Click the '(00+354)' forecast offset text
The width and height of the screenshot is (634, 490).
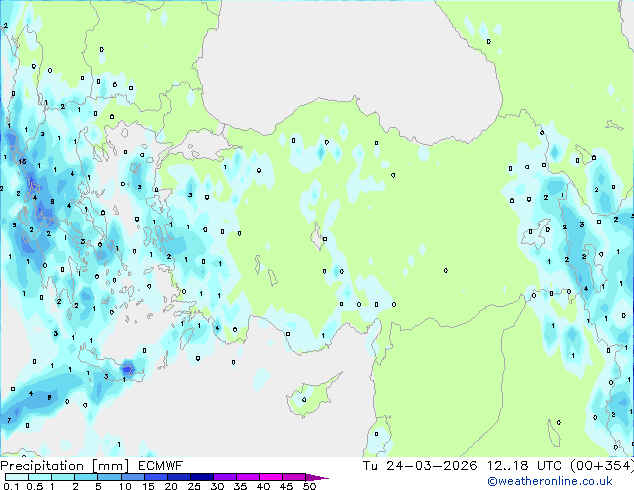[602, 466]
